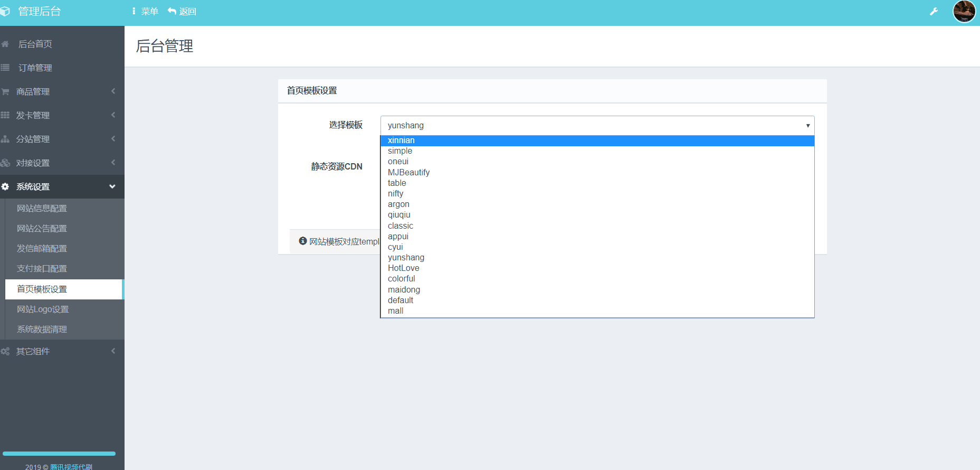
Task: Click the 返回 back button in header
Action: coord(182,12)
